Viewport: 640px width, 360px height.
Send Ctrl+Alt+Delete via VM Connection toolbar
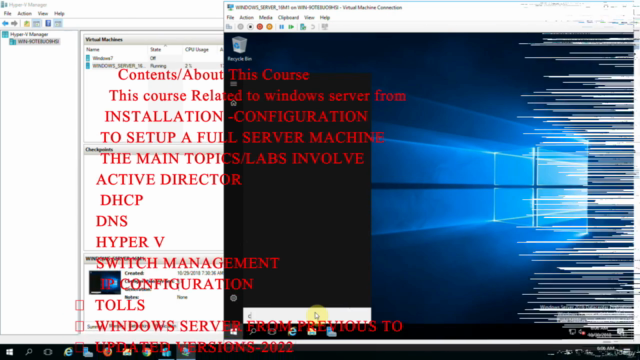pyautogui.click(x=229, y=27)
